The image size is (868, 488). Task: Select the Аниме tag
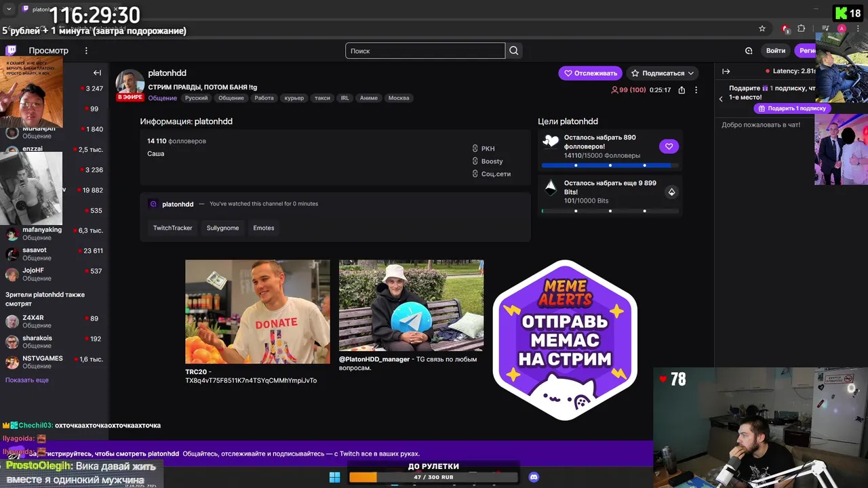click(x=369, y=98)
